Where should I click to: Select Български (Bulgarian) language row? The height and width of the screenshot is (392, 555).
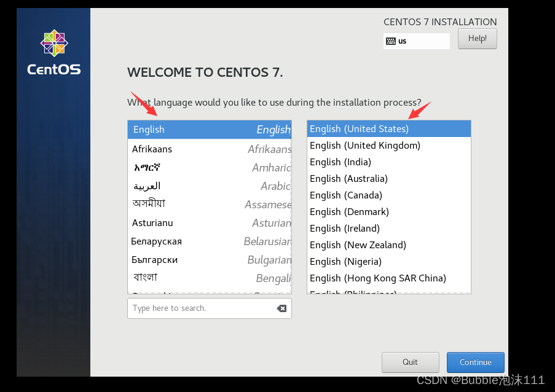[210, 260]
